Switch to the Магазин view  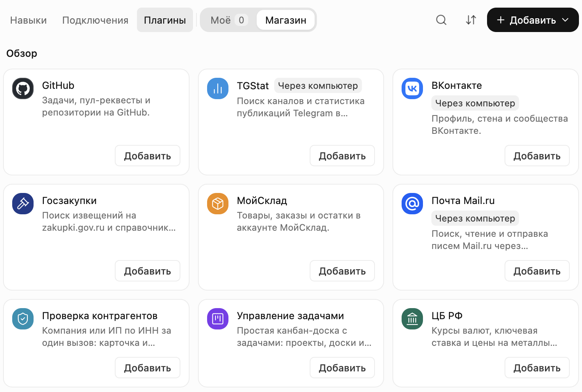coord(286,20)
